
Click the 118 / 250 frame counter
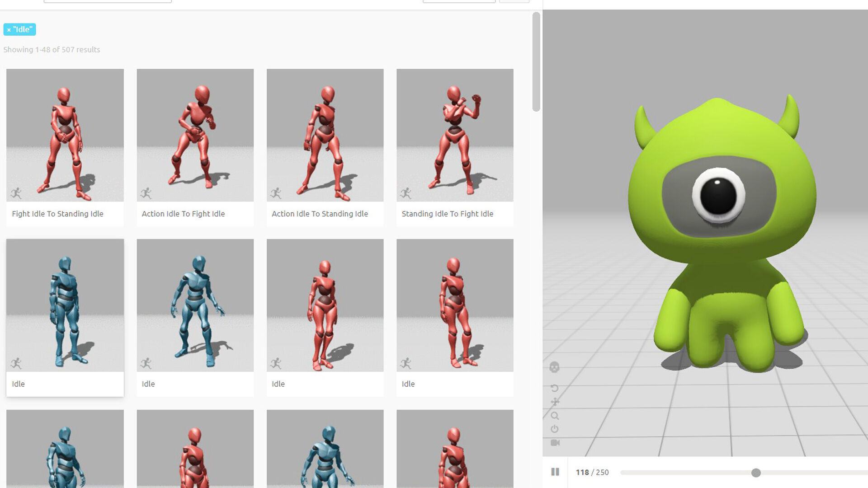[x=592, y=472]
